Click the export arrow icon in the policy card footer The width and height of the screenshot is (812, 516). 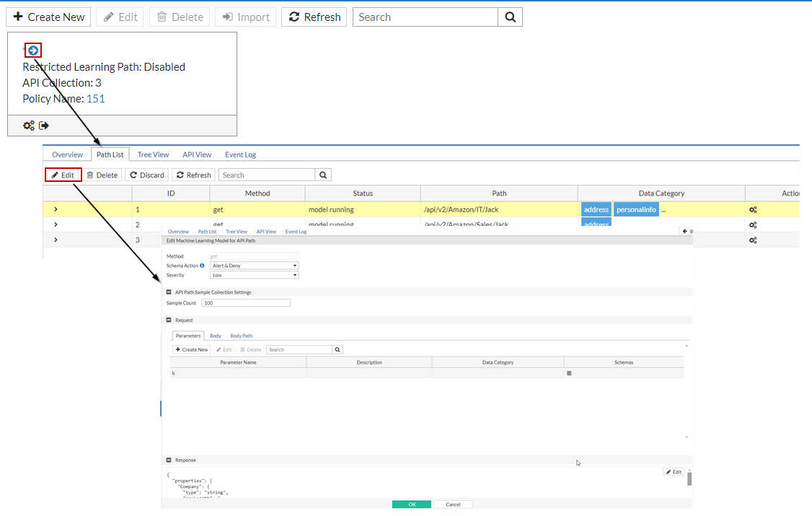click(x=44, y=126)
